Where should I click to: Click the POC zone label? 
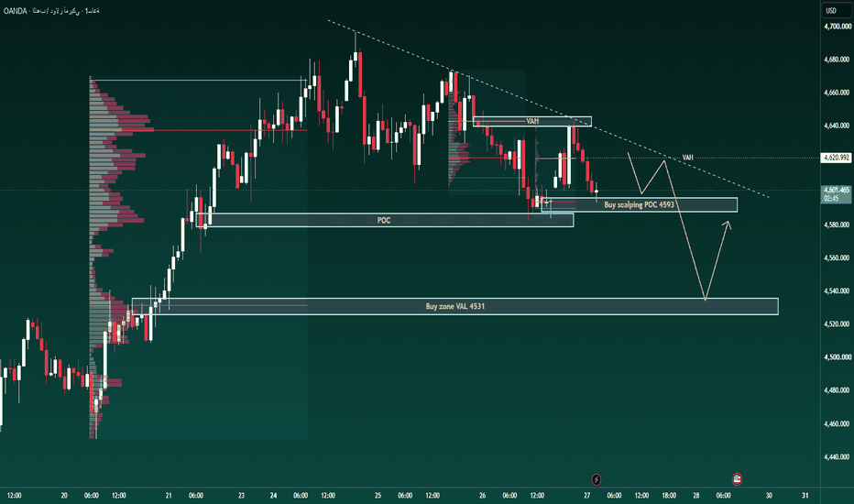pos(384,220)
